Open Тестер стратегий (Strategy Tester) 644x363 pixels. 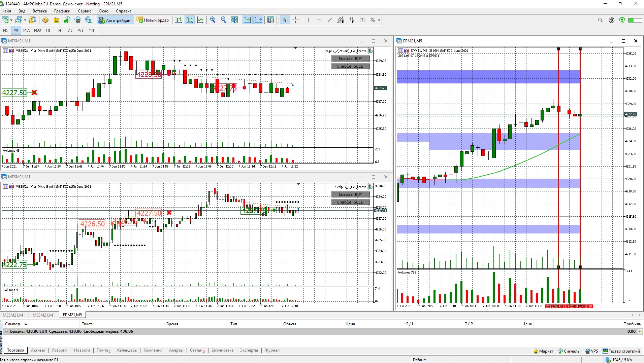pos(621,351)
